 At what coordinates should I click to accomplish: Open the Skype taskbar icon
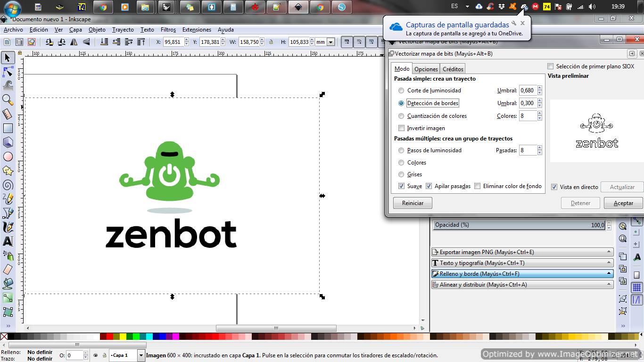[x=342, y=7]
